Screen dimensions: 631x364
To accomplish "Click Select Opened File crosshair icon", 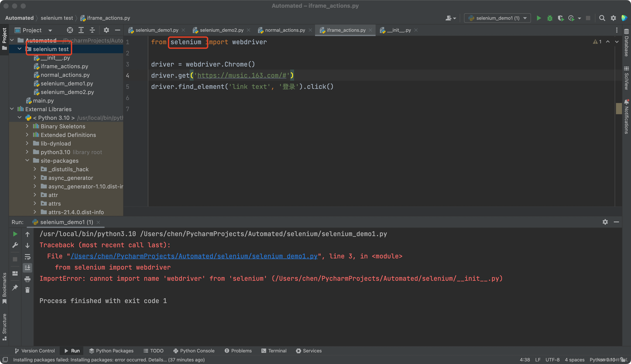I will point(70,30).
